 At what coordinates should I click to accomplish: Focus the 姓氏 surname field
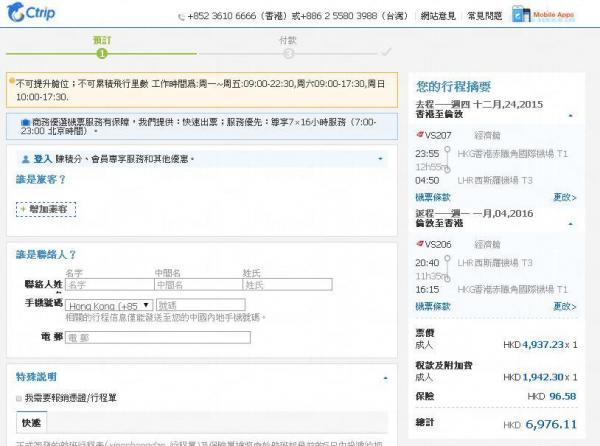point(287,285)
